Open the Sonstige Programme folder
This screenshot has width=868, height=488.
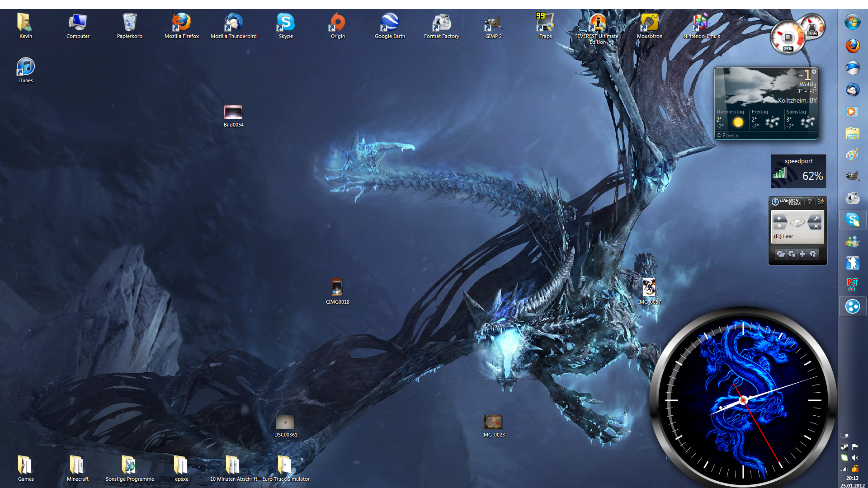(x=130, y=468)
